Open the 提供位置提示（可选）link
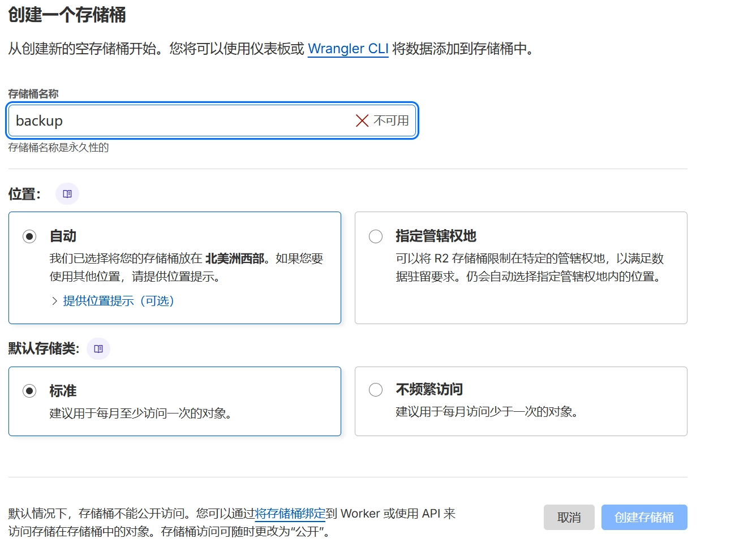This screenshot has height=560, width=735. (118, 301)
